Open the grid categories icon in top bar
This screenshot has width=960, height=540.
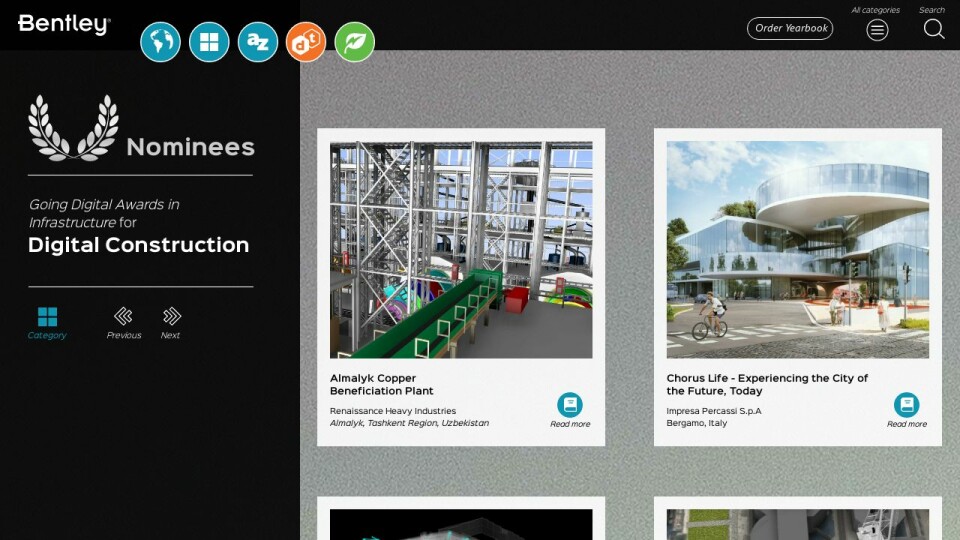tap(209, 42)
